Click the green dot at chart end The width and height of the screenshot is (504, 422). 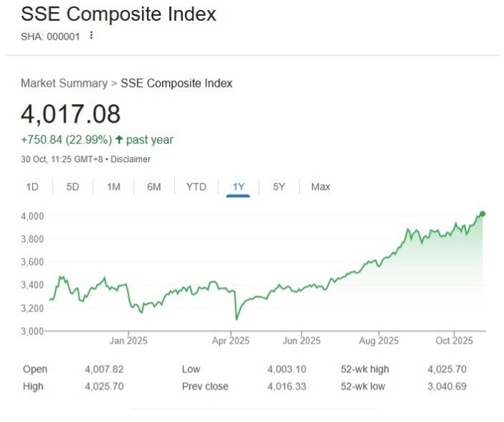coord(482,214)
